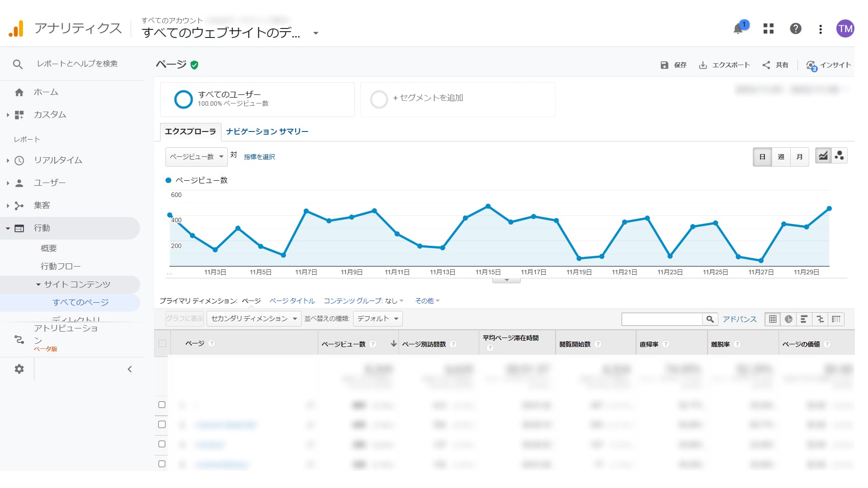The image size is (868, 488).
Task: Click the カスタム dashboard icon
Action: pos(19,115)
